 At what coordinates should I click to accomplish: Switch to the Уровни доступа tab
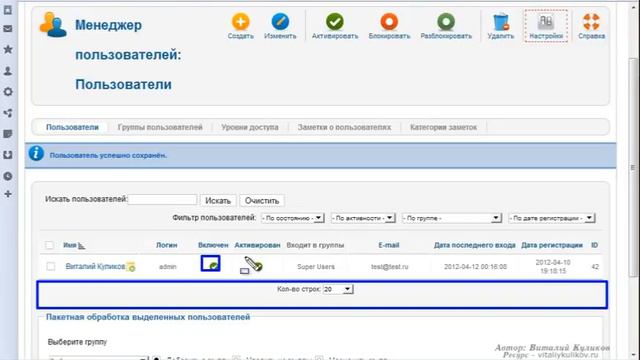coord(250,127)
